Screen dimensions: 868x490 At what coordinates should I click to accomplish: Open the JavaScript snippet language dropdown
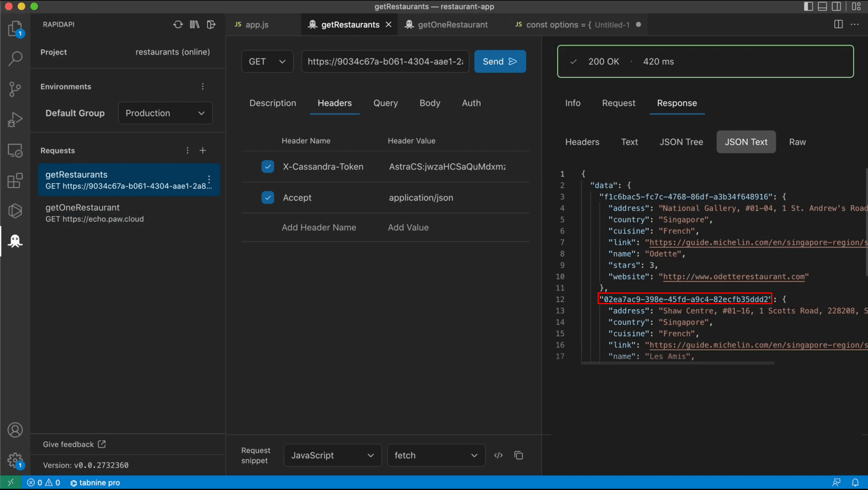(x=333, y=455)
